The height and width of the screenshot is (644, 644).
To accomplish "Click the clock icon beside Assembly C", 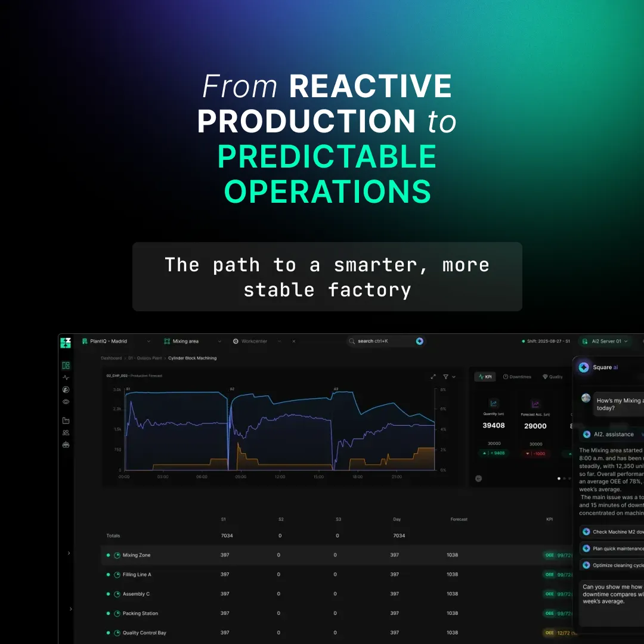I will [x=117, y=594].
